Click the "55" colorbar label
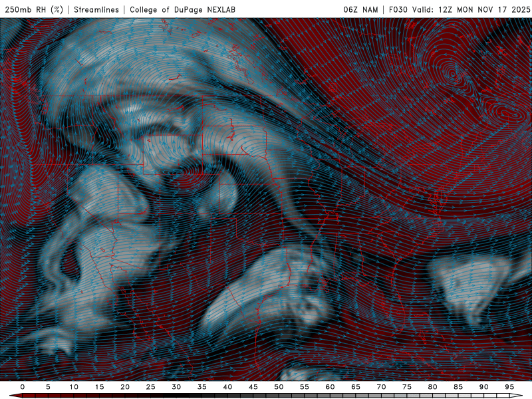The height and width of the screenshot is (399, 532). tap(305, 387)
